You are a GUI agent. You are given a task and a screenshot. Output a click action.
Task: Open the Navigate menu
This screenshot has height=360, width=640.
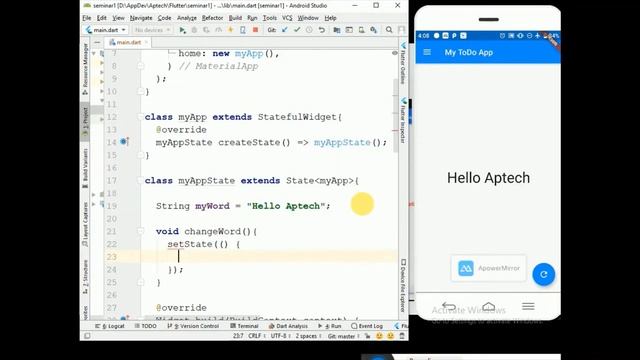(141, 18)
